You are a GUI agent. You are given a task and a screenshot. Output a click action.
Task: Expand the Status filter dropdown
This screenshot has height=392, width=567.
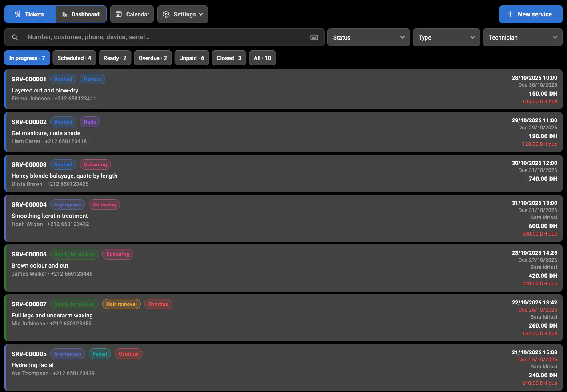point(369,37)
